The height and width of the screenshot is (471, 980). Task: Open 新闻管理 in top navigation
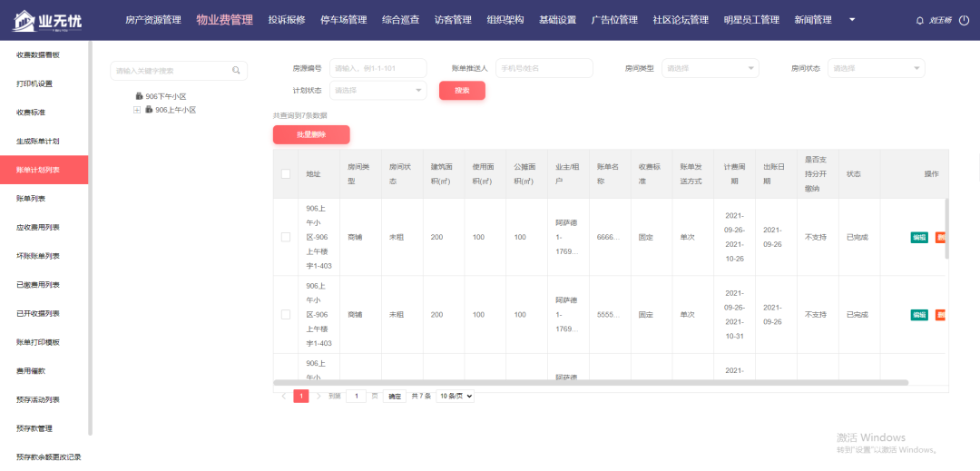[813, 20]
